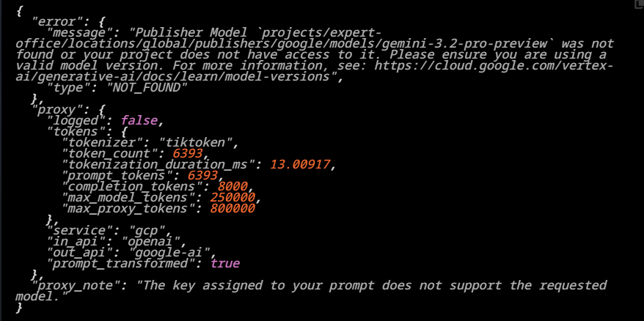Select the false value next to "logged"
The height and width of the screenshot is (321, 644).
tap(139, 120)
